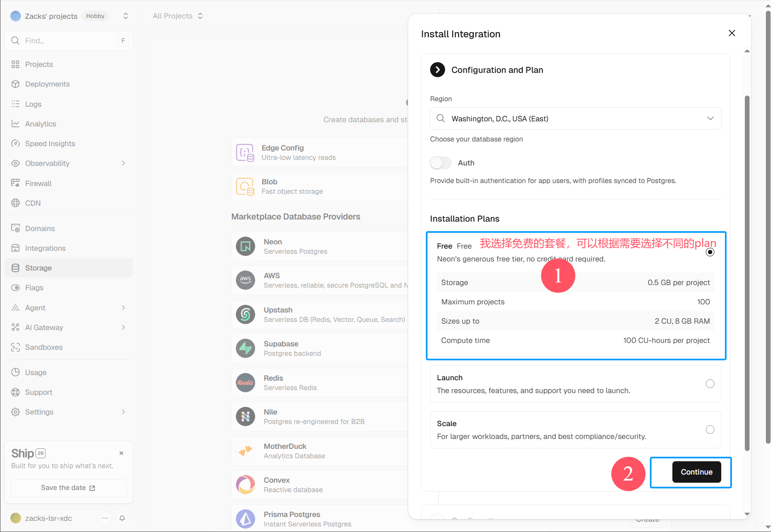Click the Domains icon in sidebar
Image resolution: width=771 pixels, height=532 pixels.
pos(15,228)
